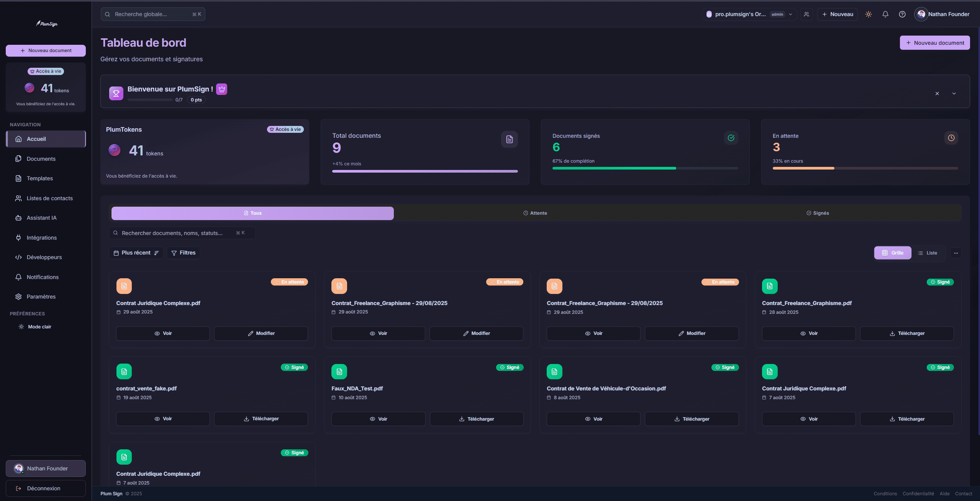
Task: Click green file icon of Contrat de Vente de Véhicule
Action: [x=554, y=372]
